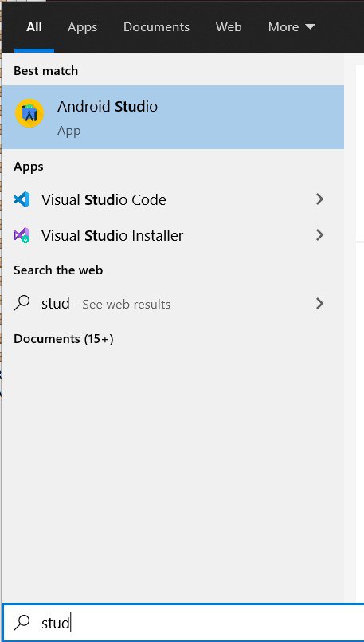Viewport: 364px width, 642px height.
Task: Open the Documents (15+) section header
Action: pos(64,339)
